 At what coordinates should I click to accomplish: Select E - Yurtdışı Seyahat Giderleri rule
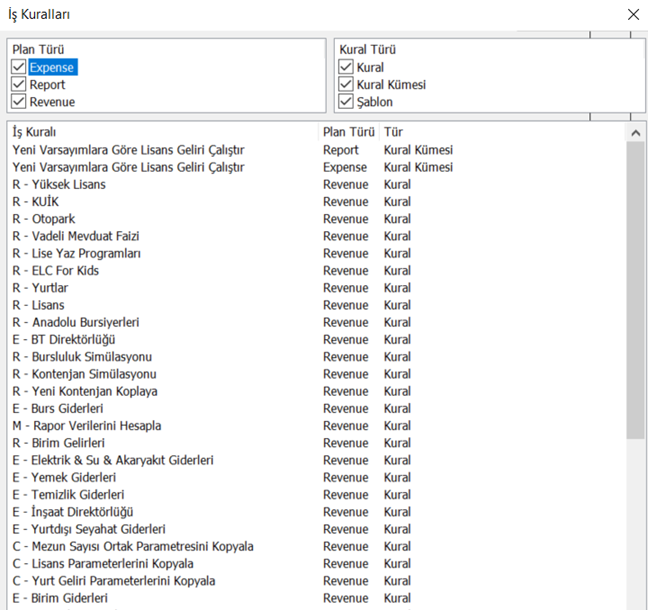click(89, 529)
